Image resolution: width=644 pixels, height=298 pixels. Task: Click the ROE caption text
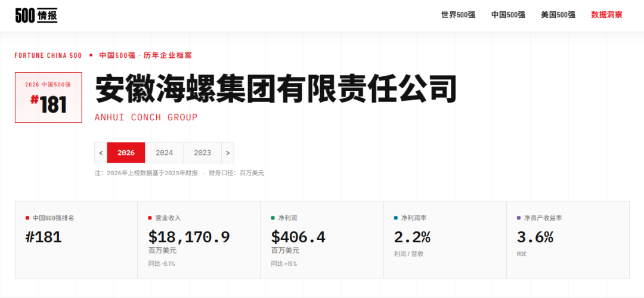(522, 254)
